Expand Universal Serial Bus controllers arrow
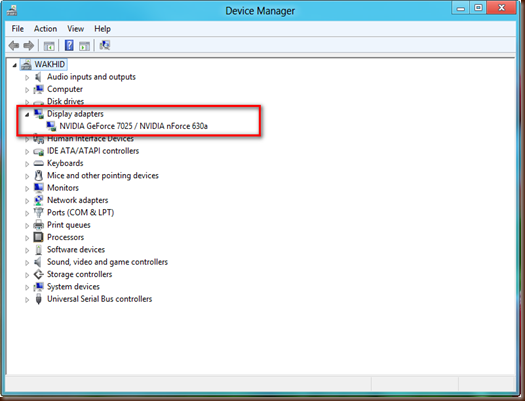 click(x=27, y=300)
